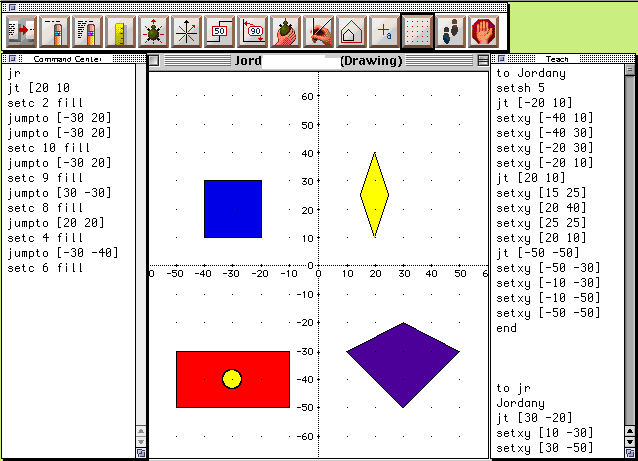Click the Drawing window title bar

(318, 60)
